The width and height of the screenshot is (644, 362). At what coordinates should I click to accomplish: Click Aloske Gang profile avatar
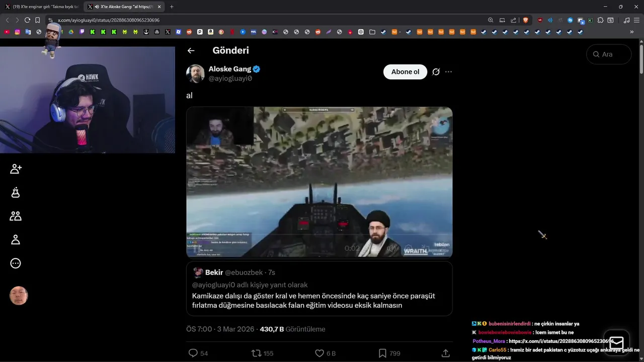[195, 73]
